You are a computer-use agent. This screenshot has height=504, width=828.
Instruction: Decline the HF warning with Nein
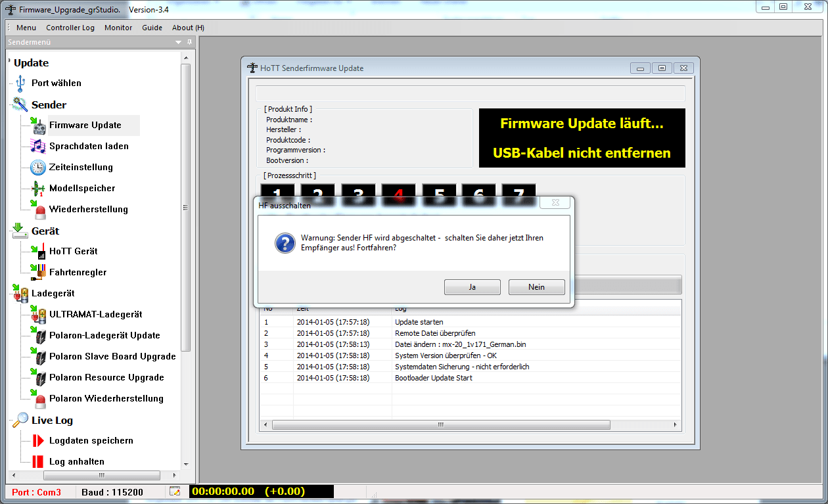[x=536, y=287]
